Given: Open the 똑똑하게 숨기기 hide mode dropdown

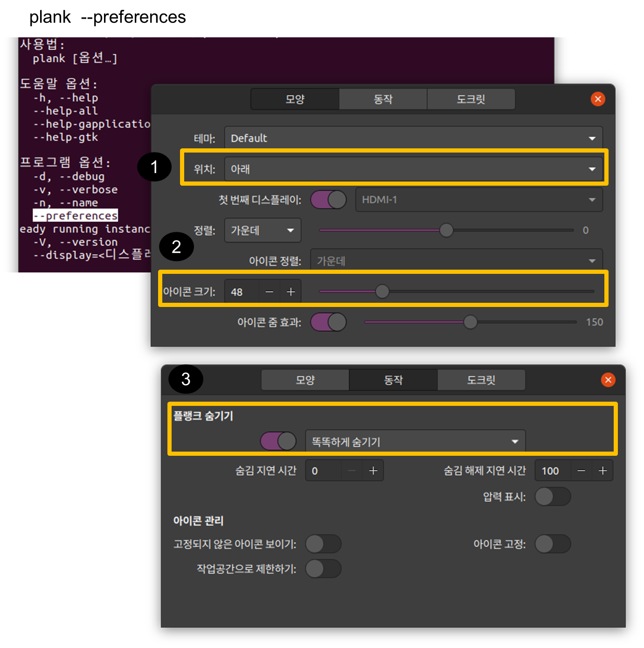Looking at the screenshot, I should tap(415, 441).
